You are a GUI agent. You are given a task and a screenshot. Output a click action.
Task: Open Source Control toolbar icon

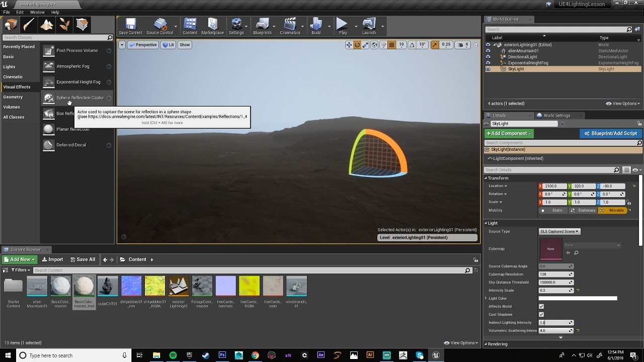159,27
